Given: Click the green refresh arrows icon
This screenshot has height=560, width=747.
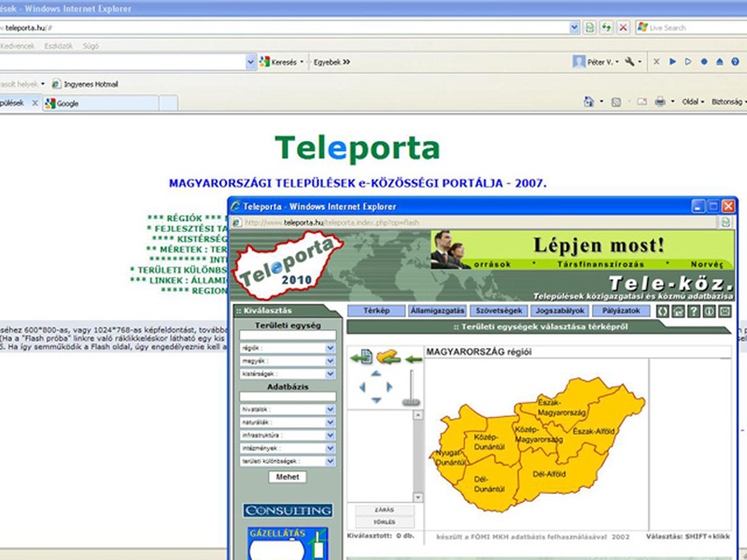Looking at the screenshot, I should click(606, 28).
